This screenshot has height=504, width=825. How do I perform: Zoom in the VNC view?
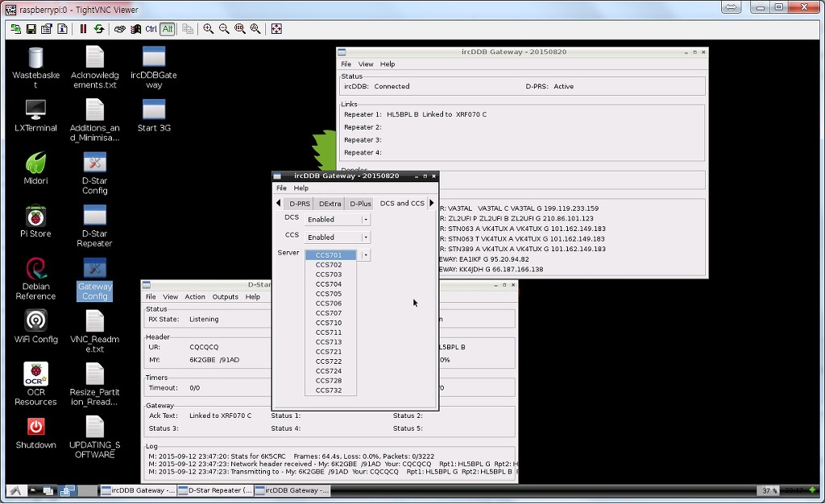coord(209,29)
